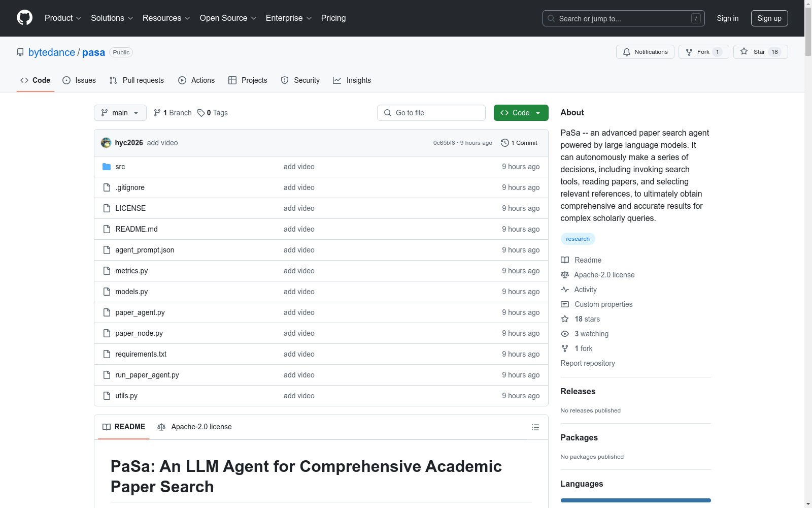Click the Go to file input

coord(431,113)
